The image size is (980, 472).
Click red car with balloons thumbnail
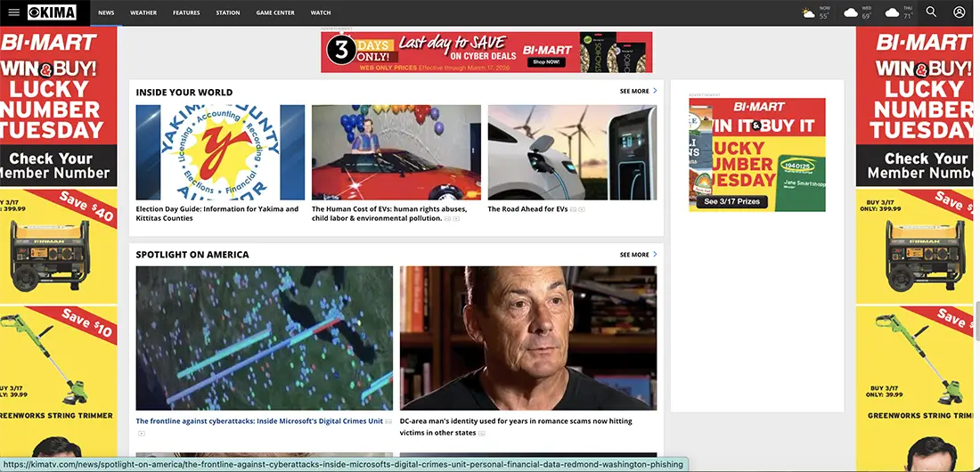click(x=396, y=152)
